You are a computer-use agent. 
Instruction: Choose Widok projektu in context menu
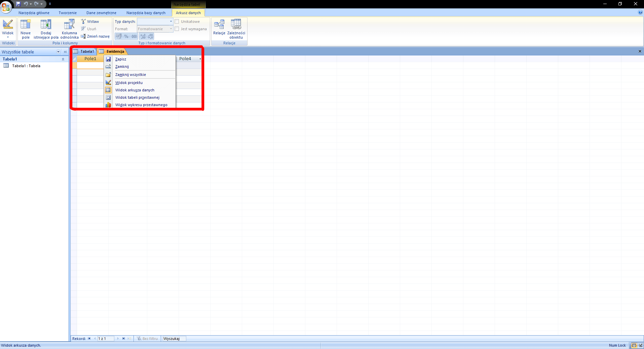pos(140,83)
